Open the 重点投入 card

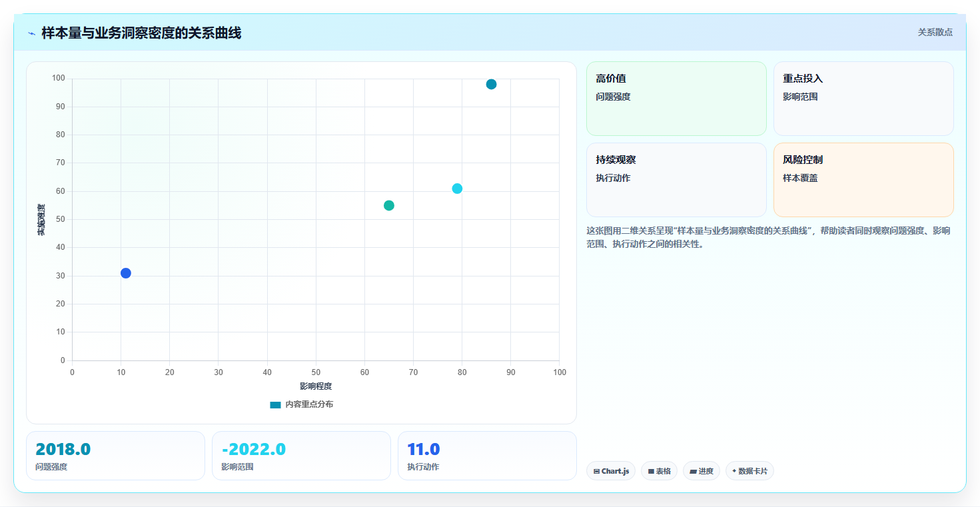pos(863,99)
